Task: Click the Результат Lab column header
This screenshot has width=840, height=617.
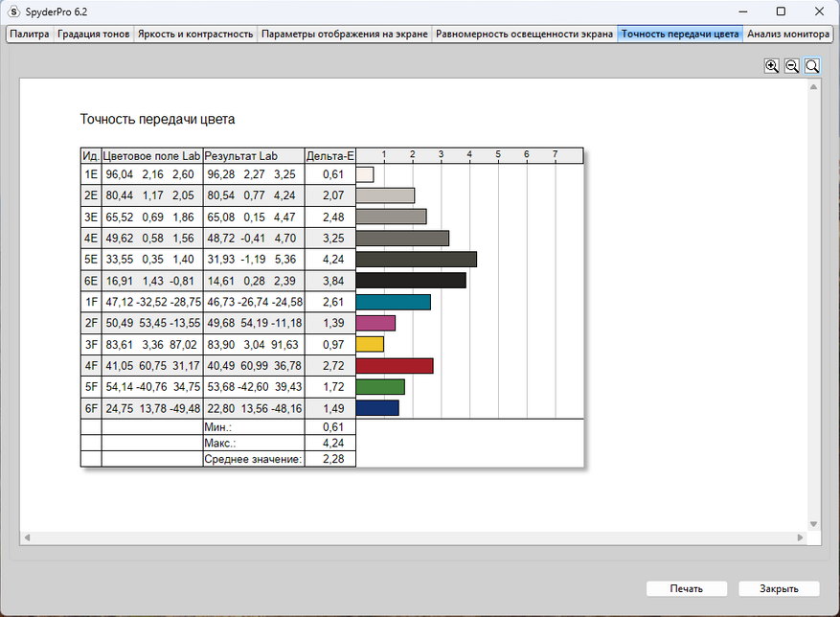Action: tap(254, 156)
